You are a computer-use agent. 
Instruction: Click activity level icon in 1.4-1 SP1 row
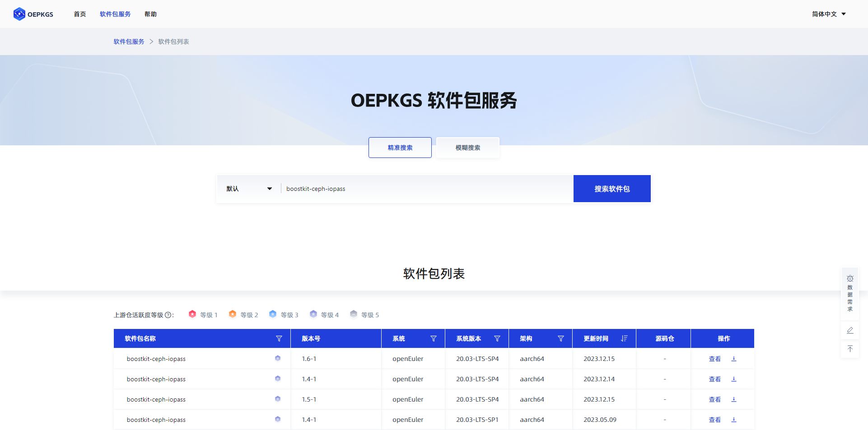pos(278,419)
